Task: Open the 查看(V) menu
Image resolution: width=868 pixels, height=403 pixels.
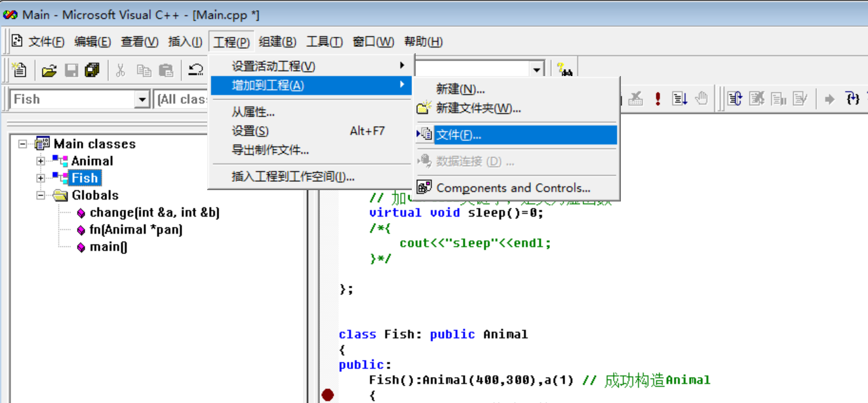Action: tap(139, 42)
